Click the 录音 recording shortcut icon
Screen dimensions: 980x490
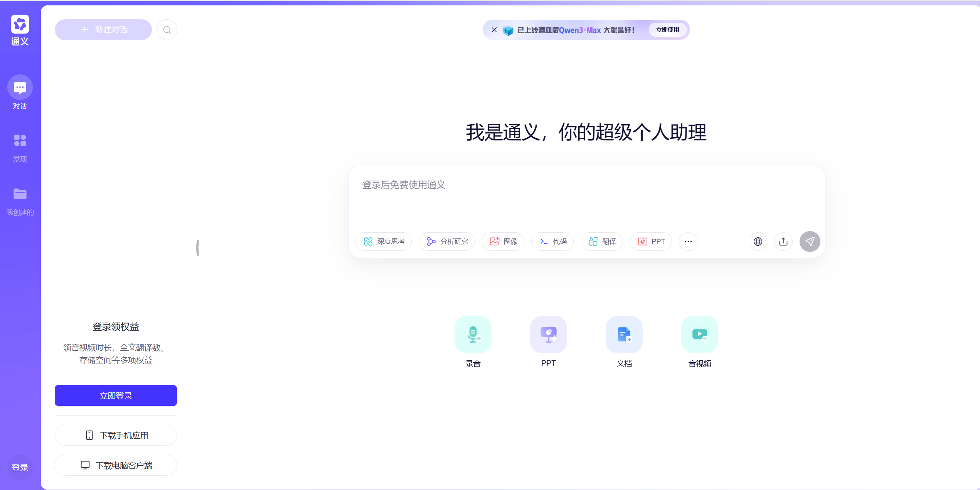click(473, 335)
